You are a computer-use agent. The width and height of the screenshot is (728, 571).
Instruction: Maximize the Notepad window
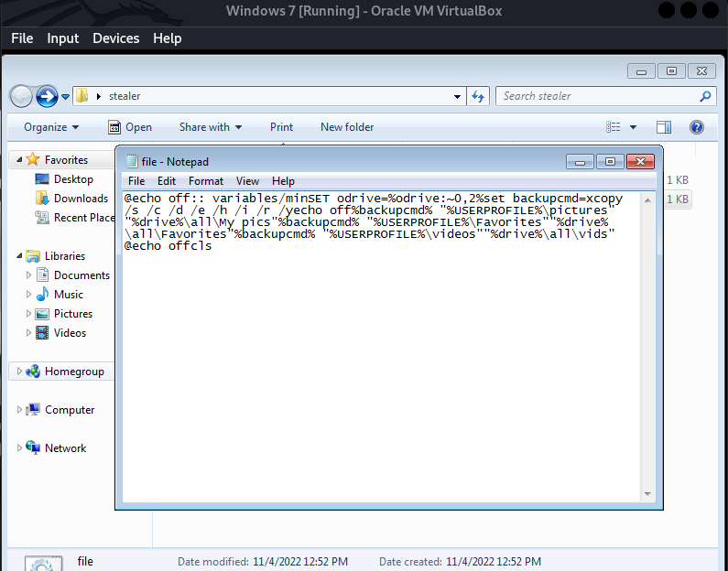pos(610,161)
